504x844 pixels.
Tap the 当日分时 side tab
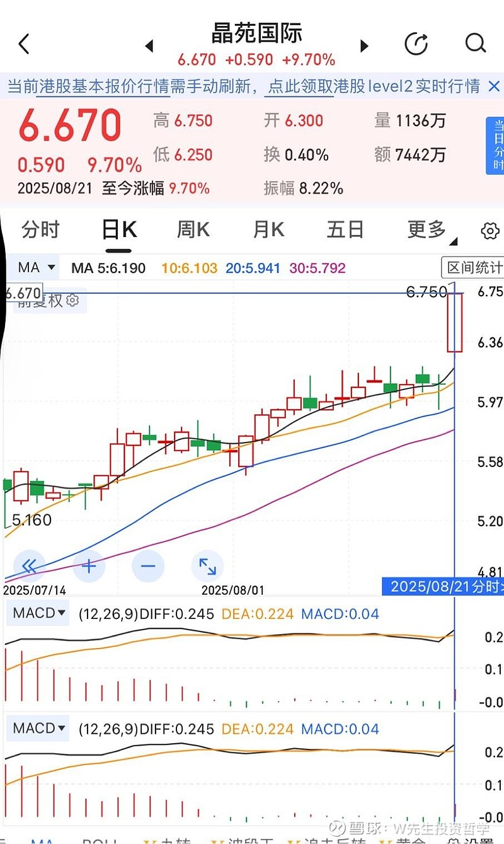pos(495,146)
